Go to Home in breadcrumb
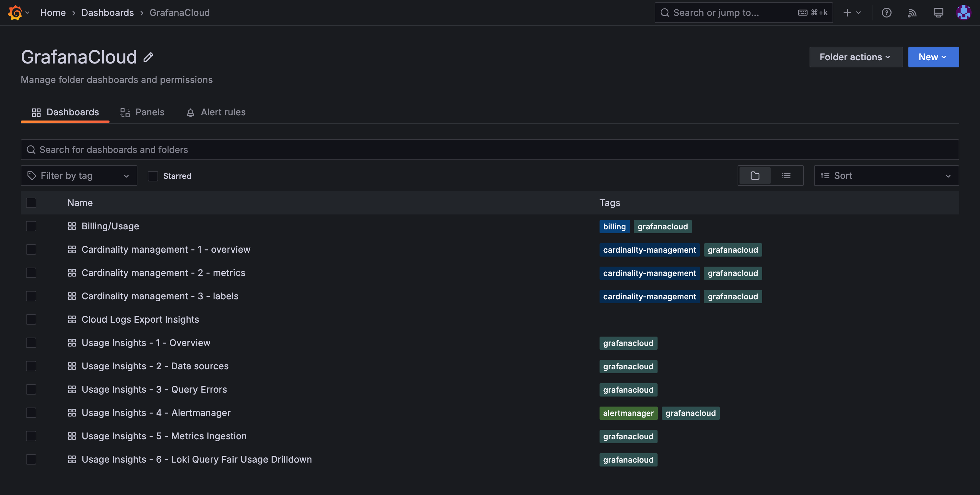The image size is (980, 495). coord(53,13)
